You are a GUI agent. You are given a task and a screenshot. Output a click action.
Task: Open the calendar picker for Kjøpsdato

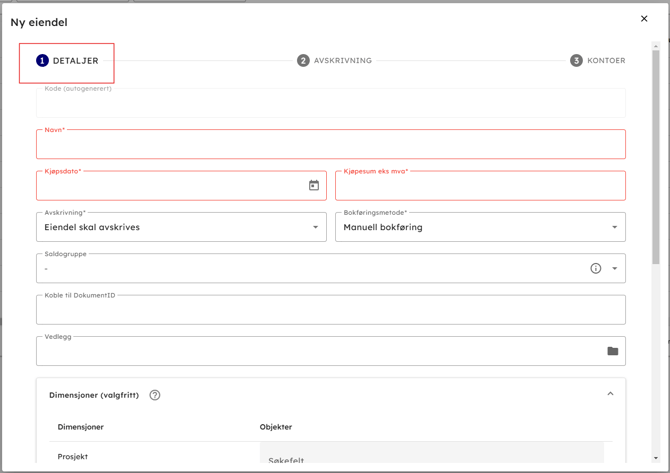(314, 185)
